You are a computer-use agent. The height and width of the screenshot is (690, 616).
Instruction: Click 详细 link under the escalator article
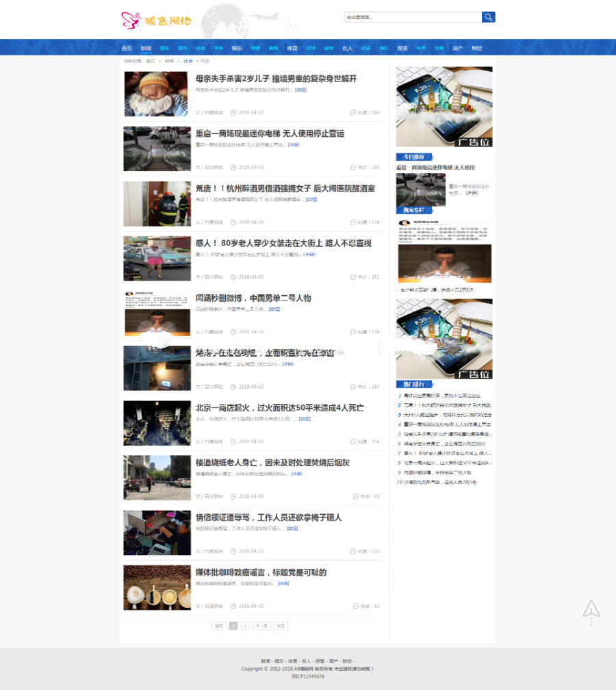click(x=294, y=144)
